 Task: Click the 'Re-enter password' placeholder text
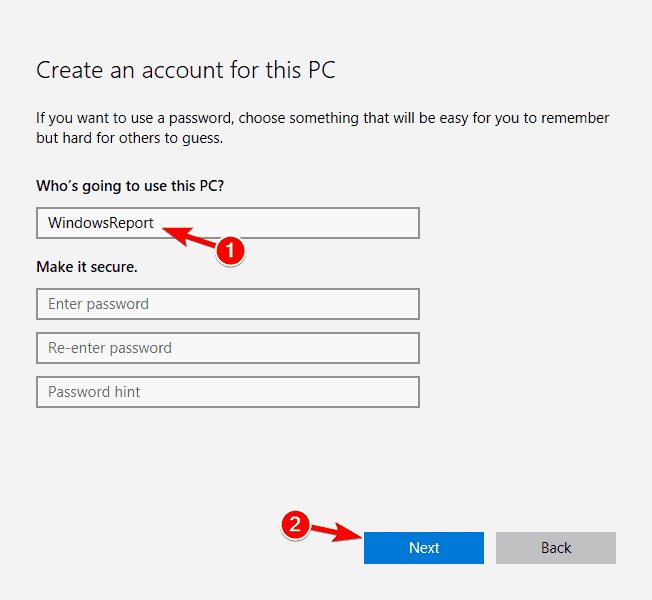(x=110, y=348)
